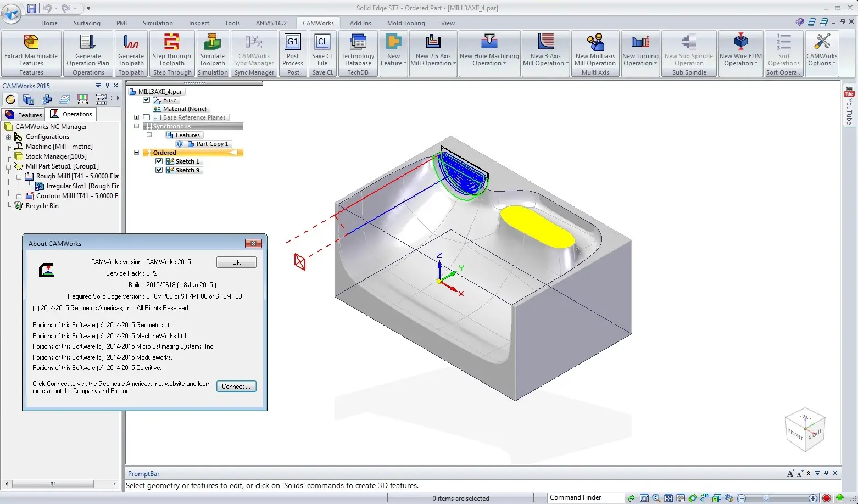Collapse the Ordered section in the PathFinder
Screen dimensions: 858x504
(136, 153)
